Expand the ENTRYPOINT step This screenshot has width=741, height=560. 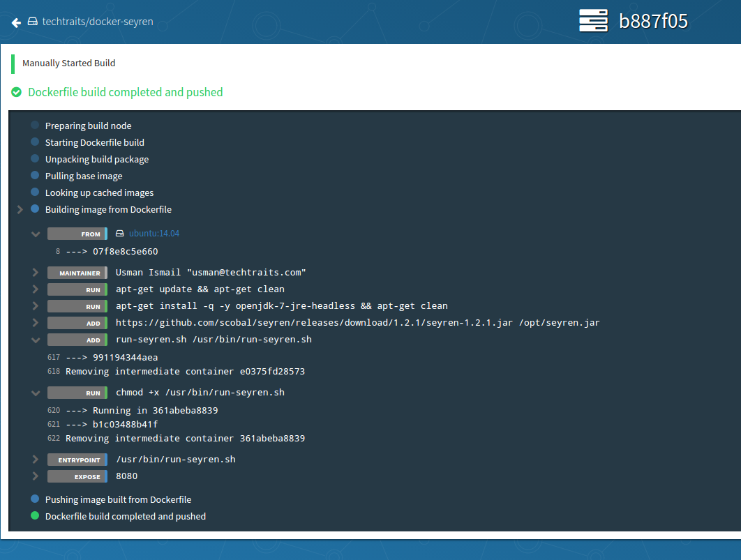(35, 460)
